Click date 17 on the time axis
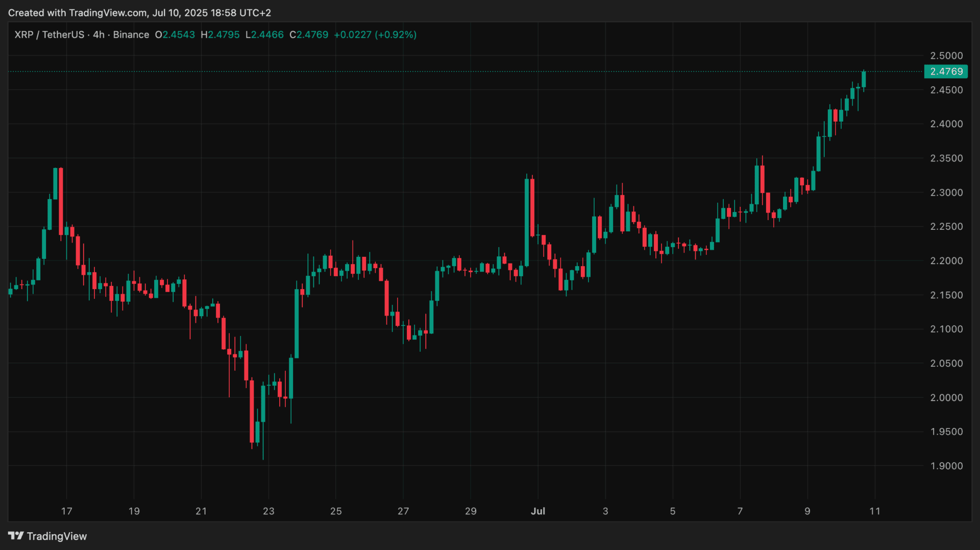Screen dimensions: 980x550 (66, 511)
